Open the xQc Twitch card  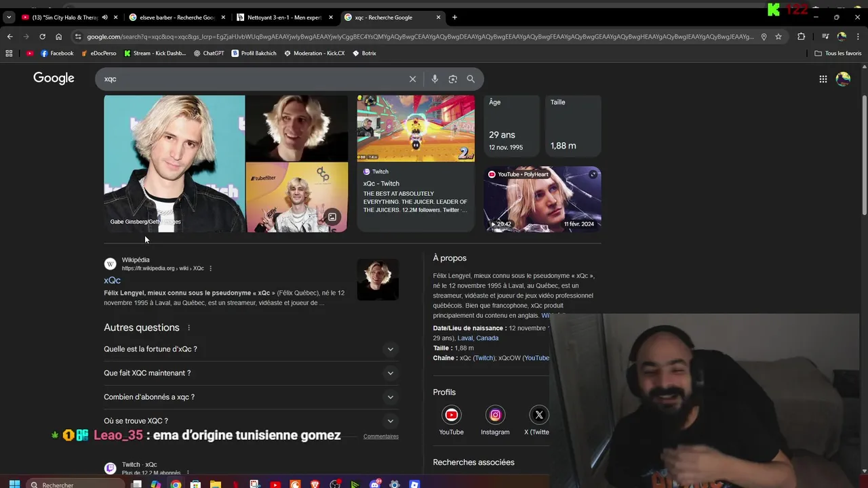click(416, 163)
